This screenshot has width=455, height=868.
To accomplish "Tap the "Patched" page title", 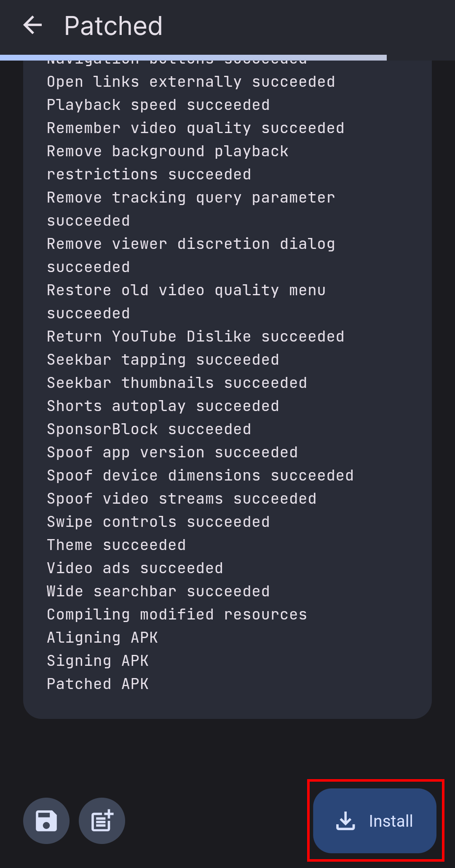I will pos(113,26).
